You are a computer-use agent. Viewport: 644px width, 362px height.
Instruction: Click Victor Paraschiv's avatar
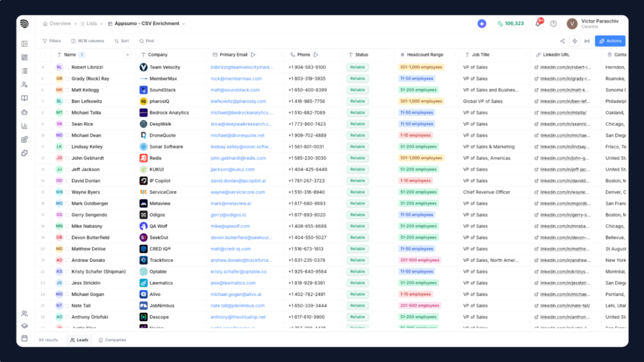[572, 24]
